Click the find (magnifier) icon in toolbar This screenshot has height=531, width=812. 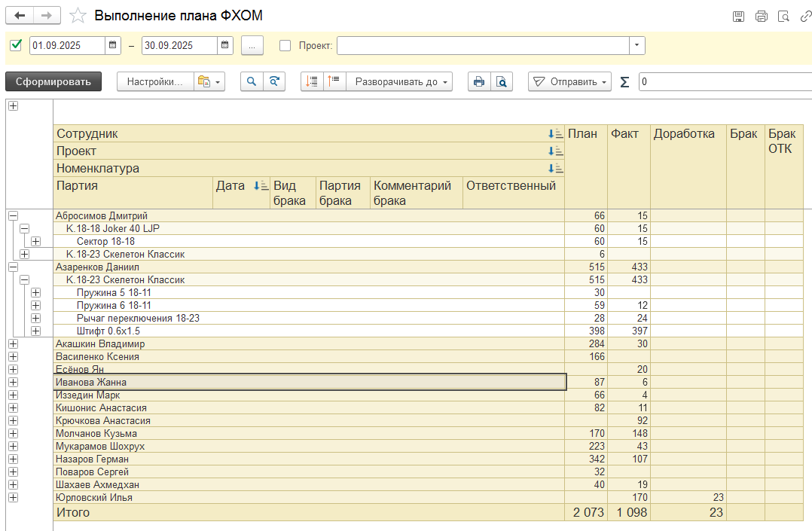point(252,82)
